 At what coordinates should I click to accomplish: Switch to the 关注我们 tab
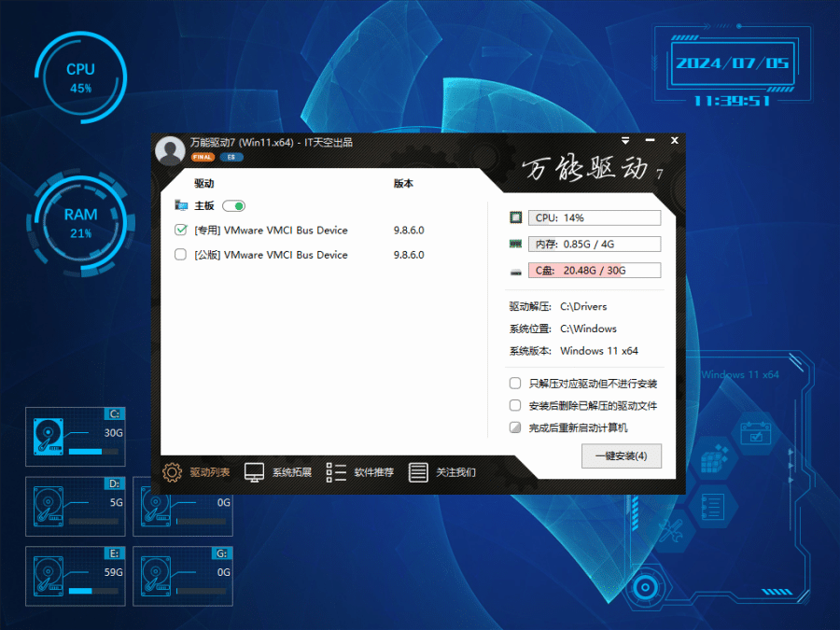tap(455, 472)
